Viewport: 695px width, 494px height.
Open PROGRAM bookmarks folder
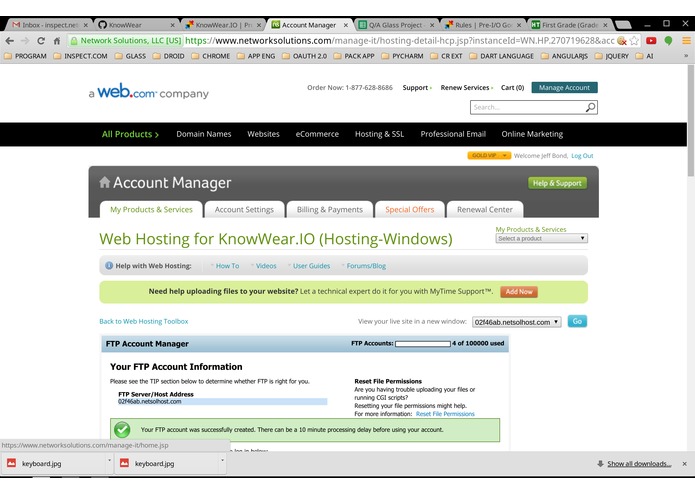pos(26,56)
